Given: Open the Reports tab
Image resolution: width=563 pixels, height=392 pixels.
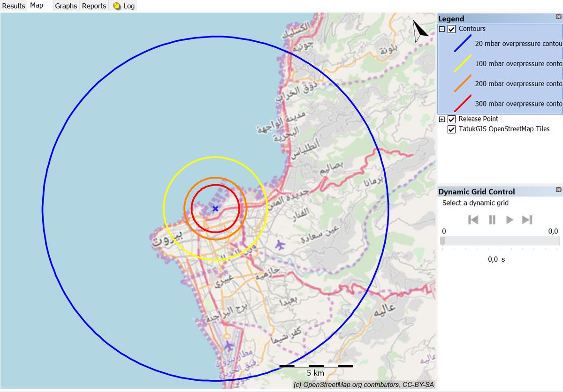Looking at the screenshot, I should coord(94,6).
